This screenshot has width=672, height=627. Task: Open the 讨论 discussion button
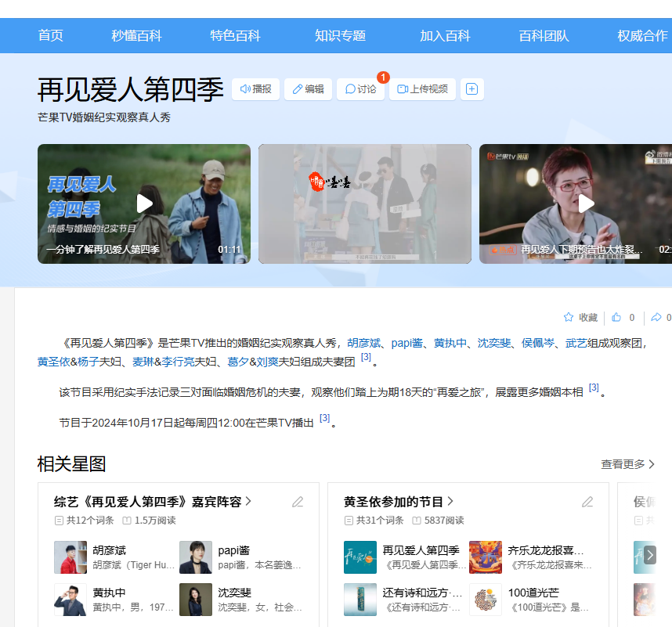point(360,89)
